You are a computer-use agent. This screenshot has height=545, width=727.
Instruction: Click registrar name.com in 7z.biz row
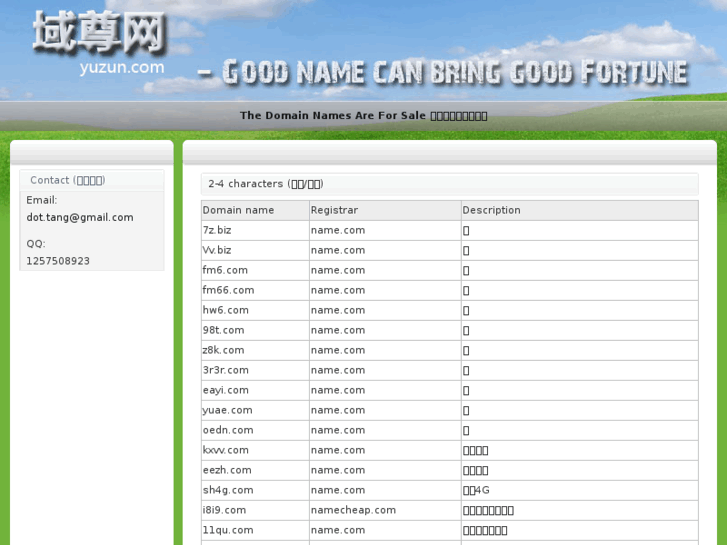(338, 230)
